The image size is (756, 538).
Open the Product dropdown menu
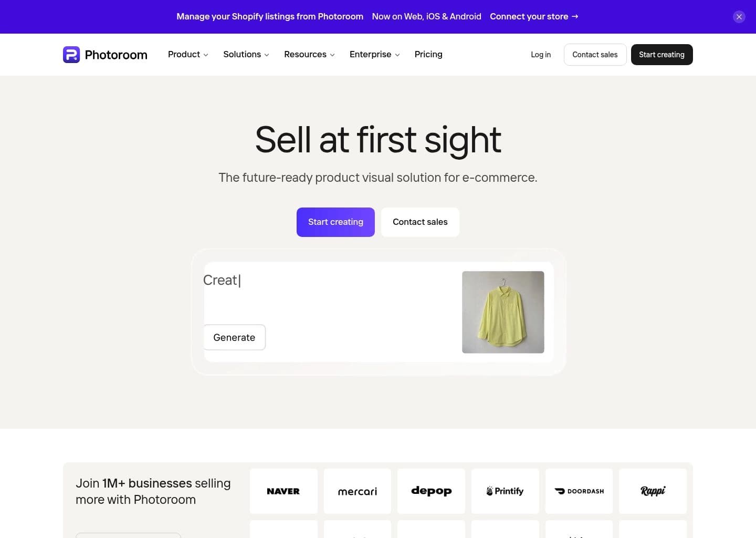click(x=188, y=55)
